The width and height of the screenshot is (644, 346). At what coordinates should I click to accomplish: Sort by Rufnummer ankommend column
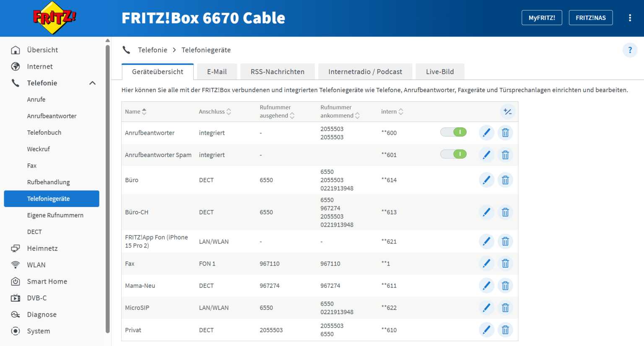pyautogui.click(x=340, y=111)
